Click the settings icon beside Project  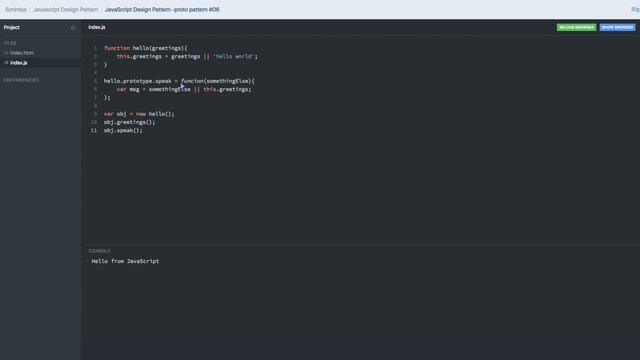[73, 28]
